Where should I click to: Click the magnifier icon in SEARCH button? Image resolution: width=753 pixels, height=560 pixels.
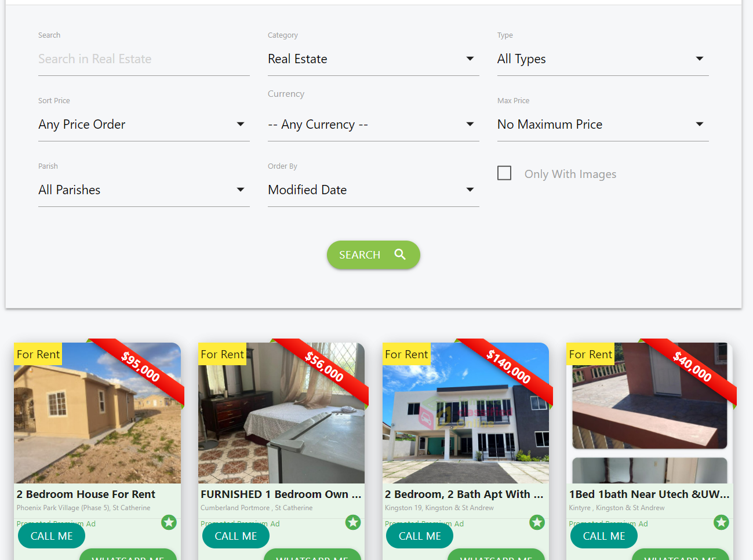(400, 254)
